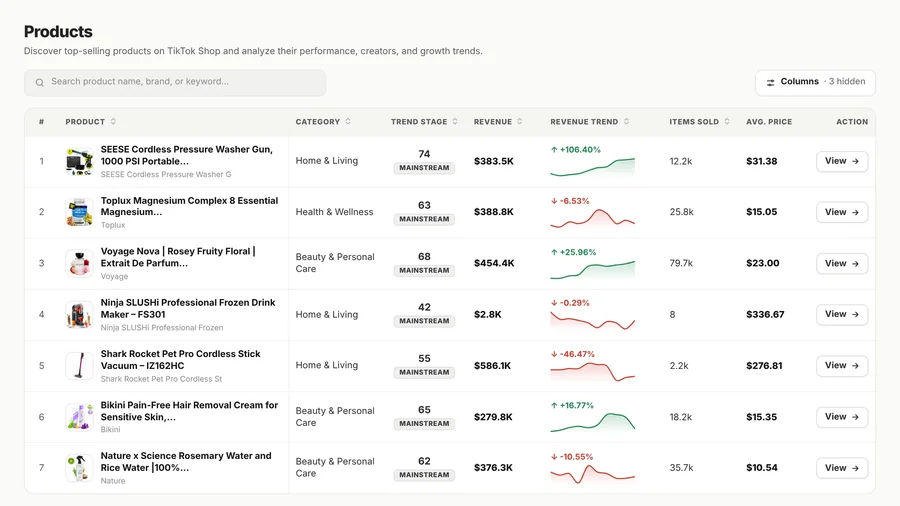Click the +25.96% revenue trend sparkline

click(592, 270)
